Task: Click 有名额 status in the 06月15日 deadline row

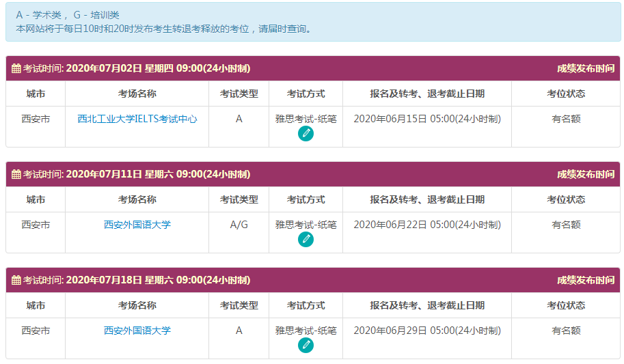Action: point(566,119)
